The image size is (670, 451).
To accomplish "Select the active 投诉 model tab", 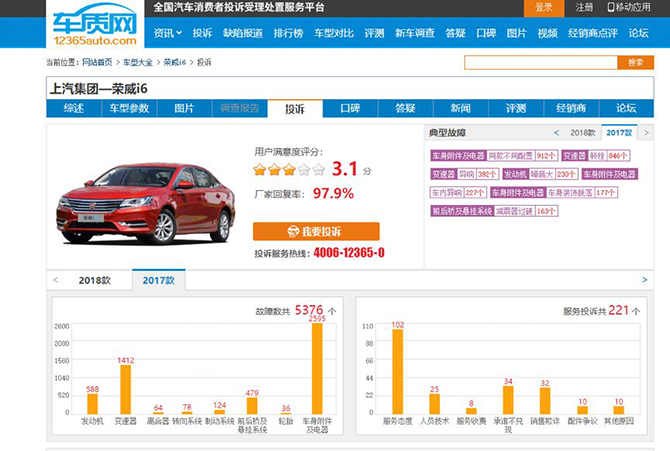I will coord(295,109).
